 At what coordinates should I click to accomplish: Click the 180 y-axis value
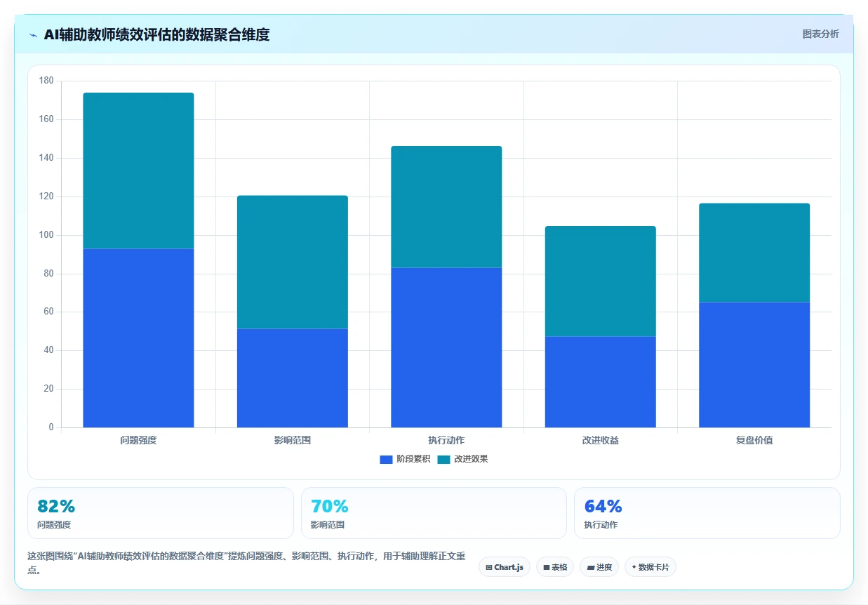click(x=46, y=81)
